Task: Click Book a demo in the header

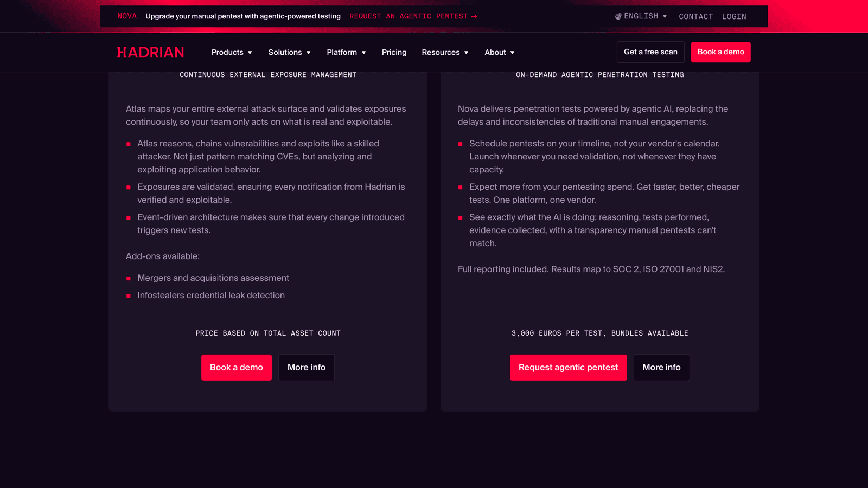Action: [720, 52]
